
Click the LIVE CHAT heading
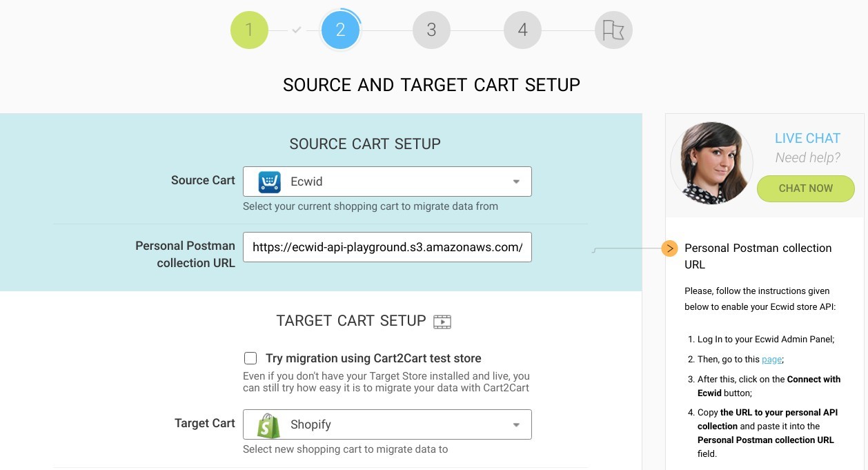(807, 138)
